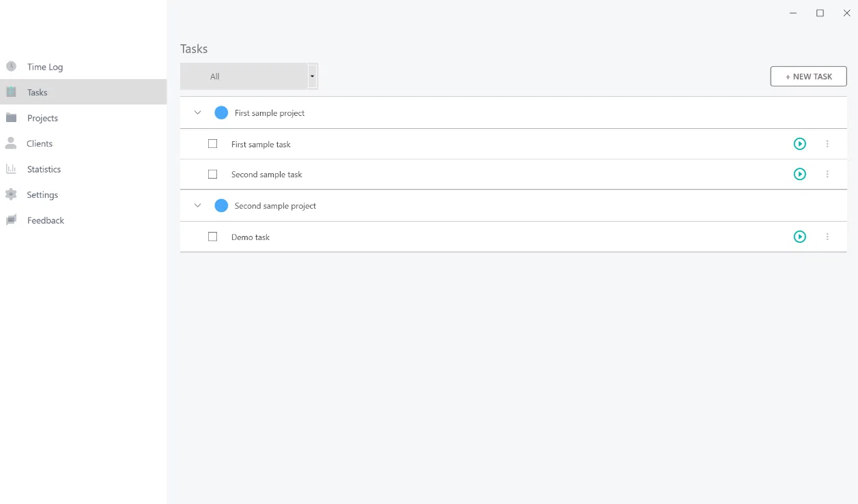Click the Tasks sidebar icon
Viewport: 858px width, 504px height.
tap(12, 91)
